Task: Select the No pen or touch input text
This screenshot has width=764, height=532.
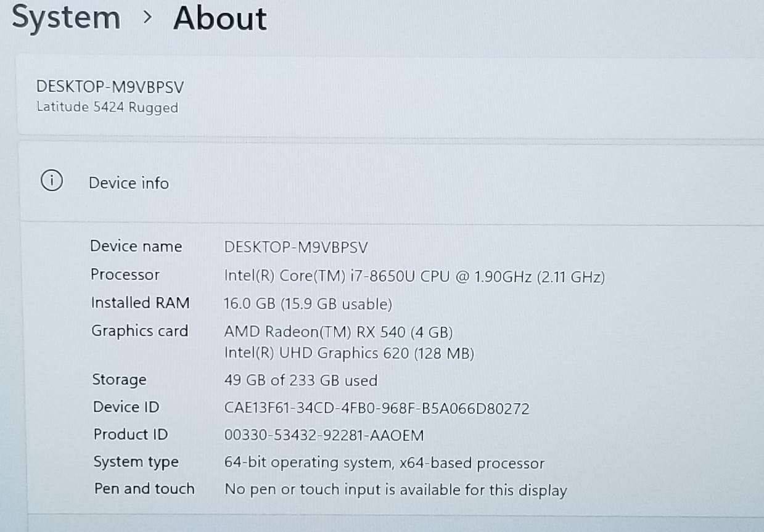Action: pos(396,490)
